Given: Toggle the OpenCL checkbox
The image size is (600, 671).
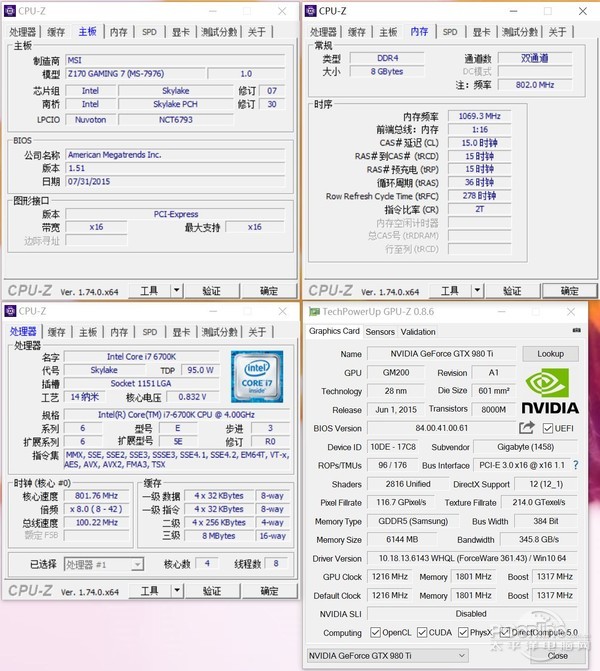Looking at the screenshot, I should click(375, 632).
